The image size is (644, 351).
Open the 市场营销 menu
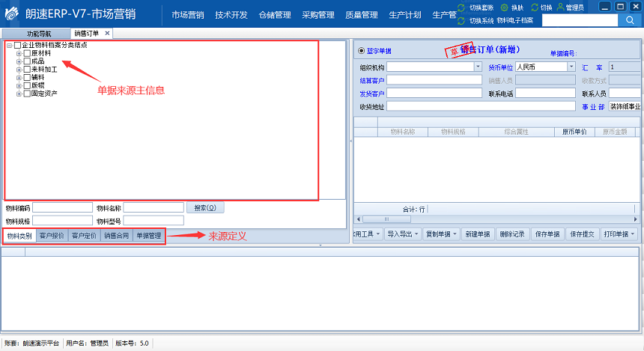187,15
